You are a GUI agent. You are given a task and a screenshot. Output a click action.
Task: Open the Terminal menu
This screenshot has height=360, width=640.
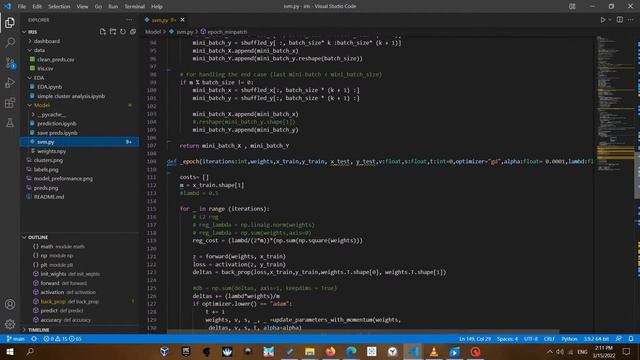click(134, 6)
